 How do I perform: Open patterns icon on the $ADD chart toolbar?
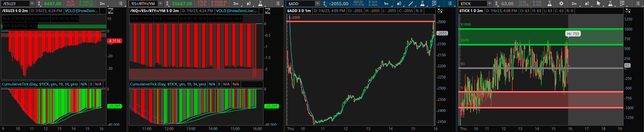434,4
